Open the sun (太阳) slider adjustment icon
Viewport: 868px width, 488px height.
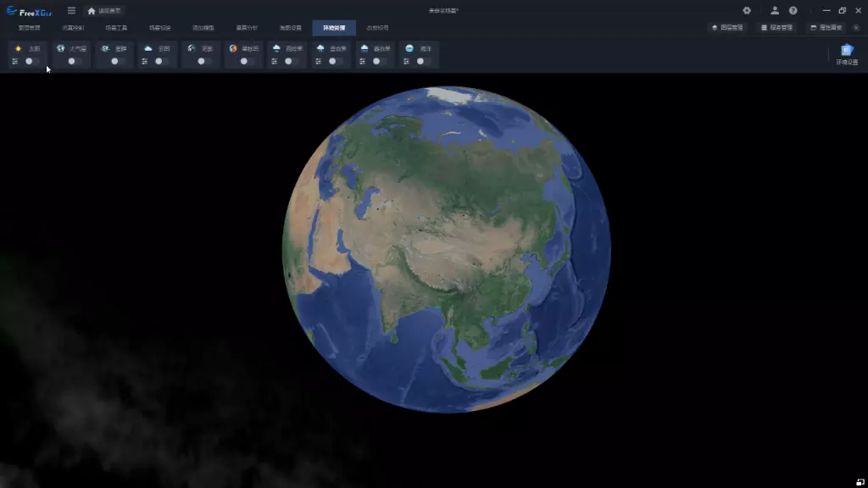click(15, 61)
